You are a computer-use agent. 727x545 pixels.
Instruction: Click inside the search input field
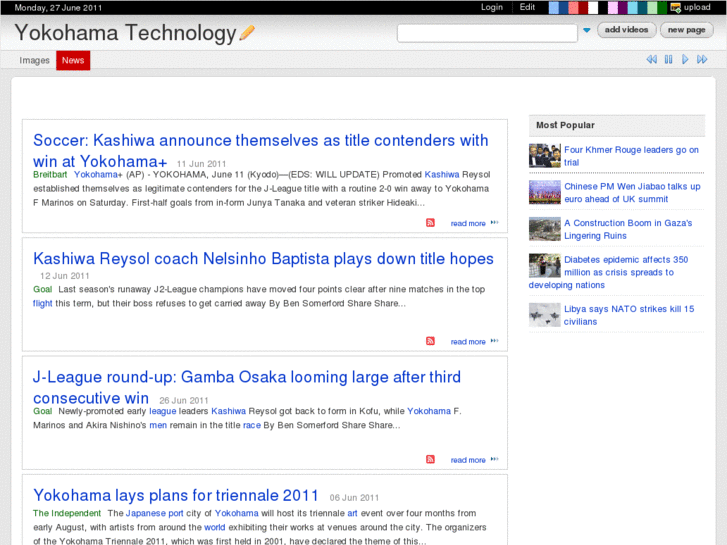coord(487,32)
